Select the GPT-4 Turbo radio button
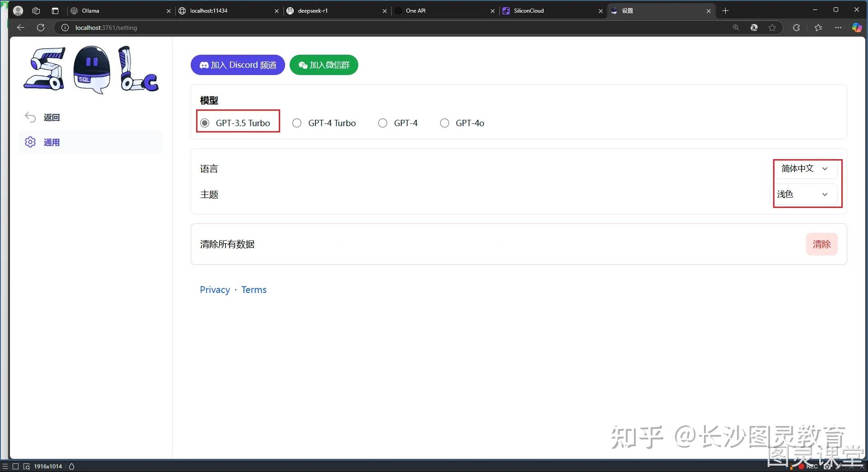This screenshot has width=868, height=472. pos(297,123)
